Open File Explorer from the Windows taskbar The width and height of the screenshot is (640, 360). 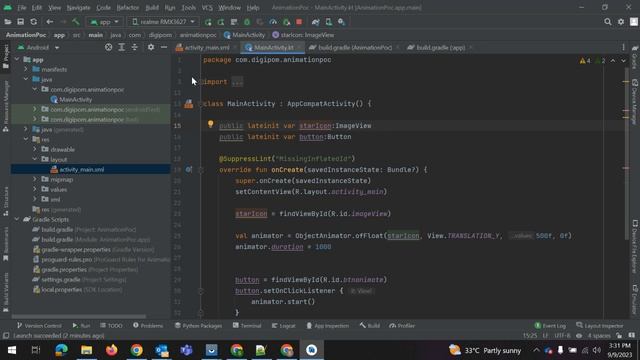pos(87,350)
